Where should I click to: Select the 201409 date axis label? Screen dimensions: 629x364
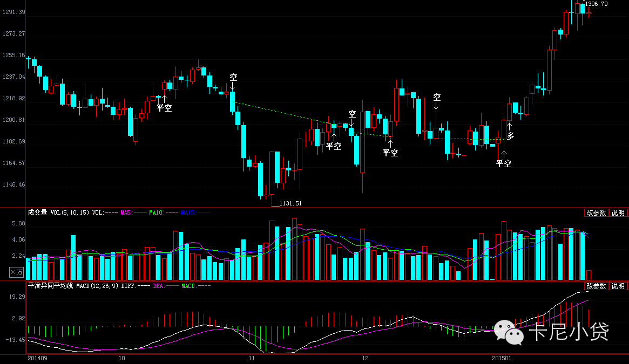tap(37, 358)
